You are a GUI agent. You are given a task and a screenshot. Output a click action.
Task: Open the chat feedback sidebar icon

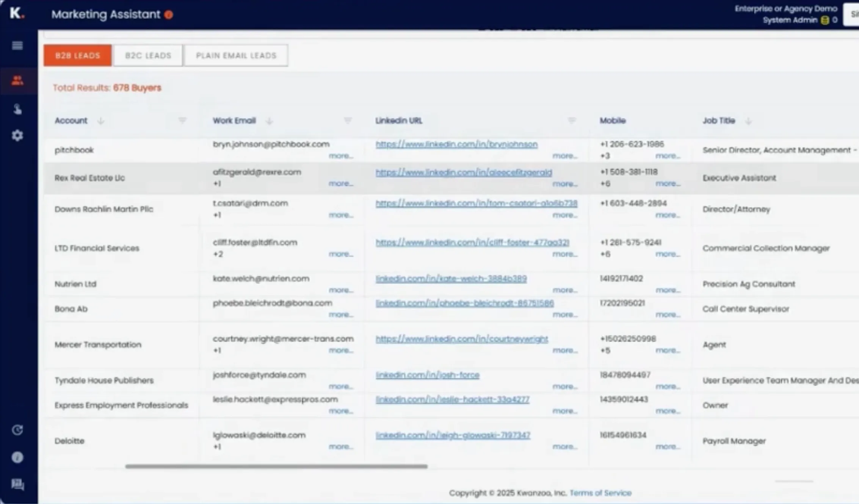(x=17, y=484)
